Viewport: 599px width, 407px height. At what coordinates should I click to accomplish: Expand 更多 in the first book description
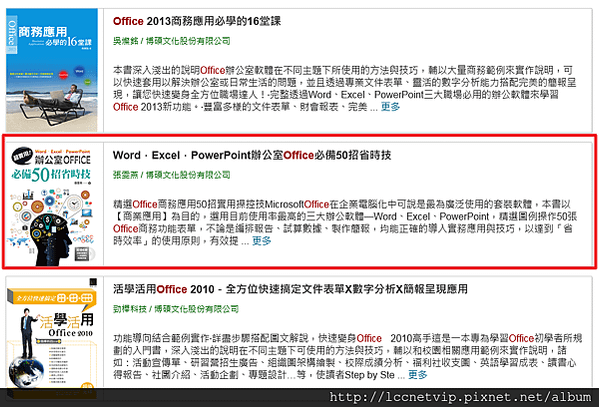(x=390, y=107)
